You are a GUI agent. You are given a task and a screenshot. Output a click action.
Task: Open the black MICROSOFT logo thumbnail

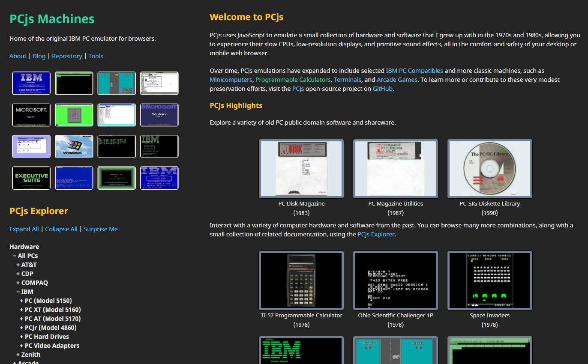click(31, 115)
